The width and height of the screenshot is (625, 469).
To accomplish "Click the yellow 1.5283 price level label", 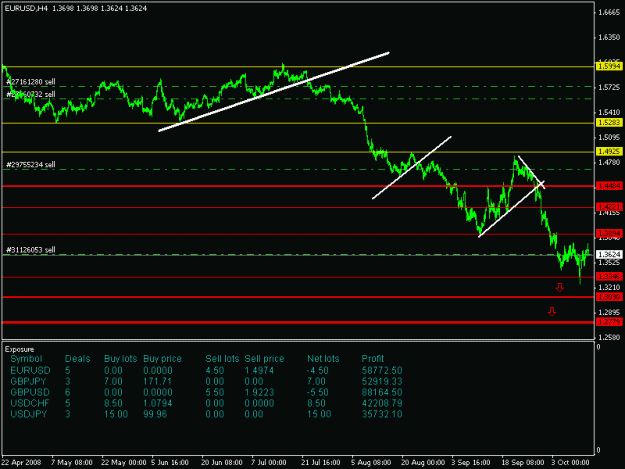I will click(609, 122).
